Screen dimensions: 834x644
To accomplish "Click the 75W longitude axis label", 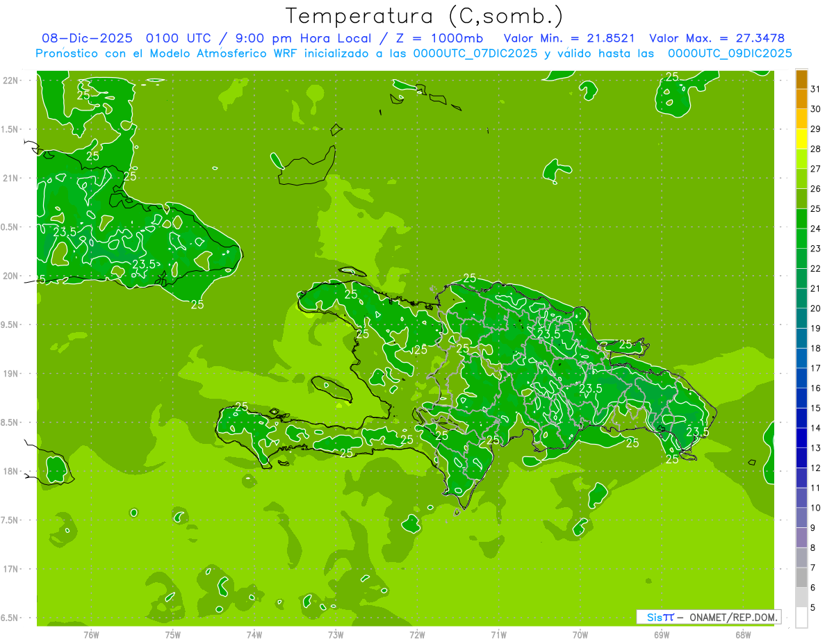I will (173, 634).
